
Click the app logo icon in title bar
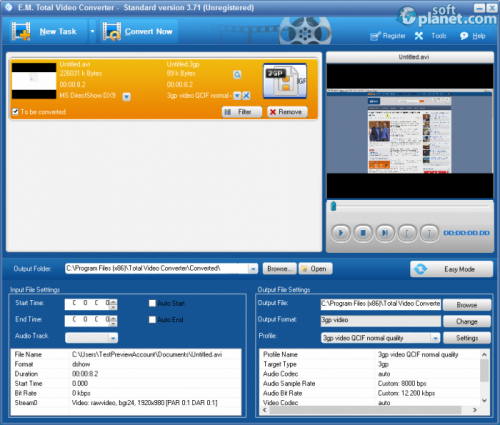(x=8, y=7)
